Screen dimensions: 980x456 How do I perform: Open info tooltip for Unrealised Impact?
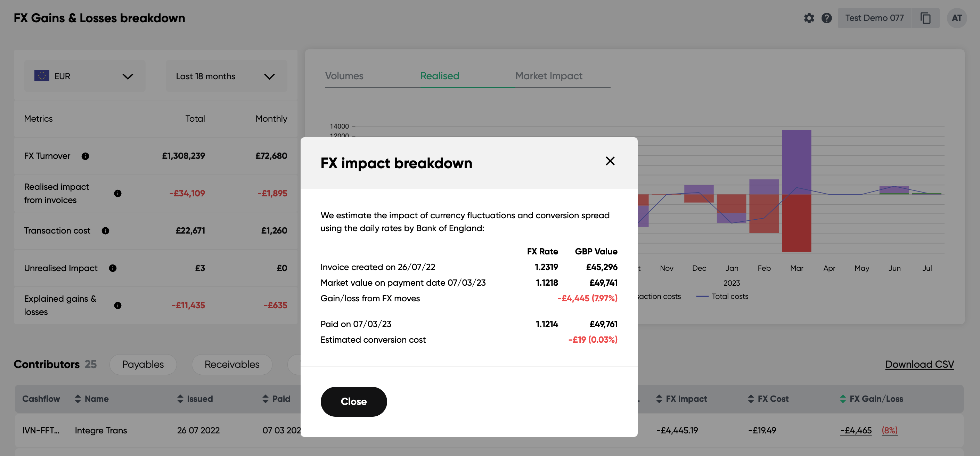(x=113, y=268)
